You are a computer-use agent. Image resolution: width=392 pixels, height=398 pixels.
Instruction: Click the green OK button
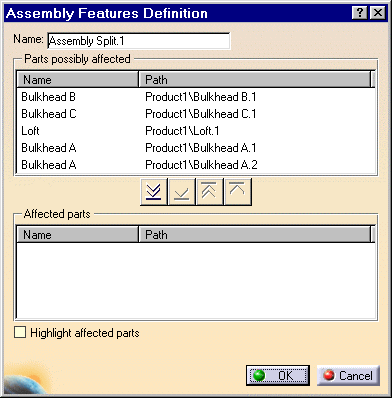tap(278, 375)
